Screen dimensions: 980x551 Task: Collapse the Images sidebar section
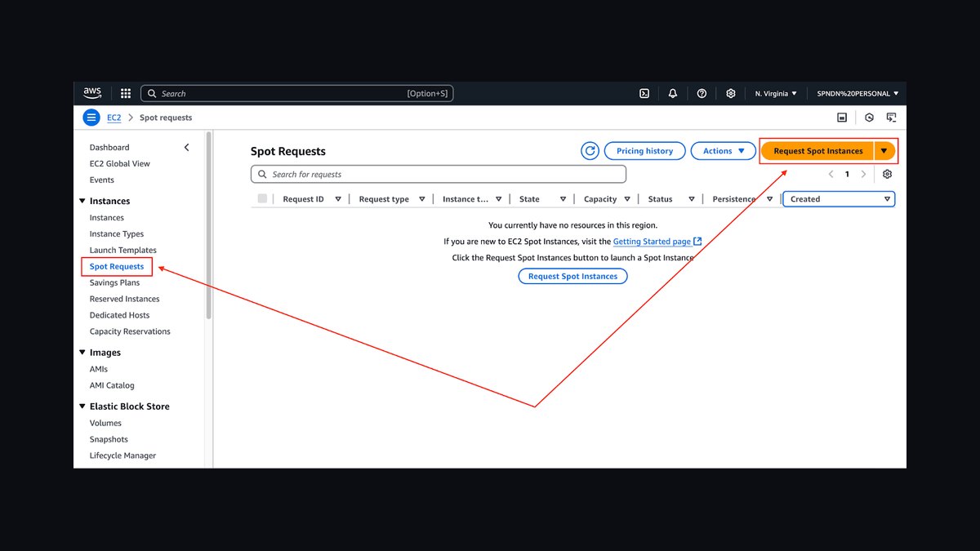[82, 353]
